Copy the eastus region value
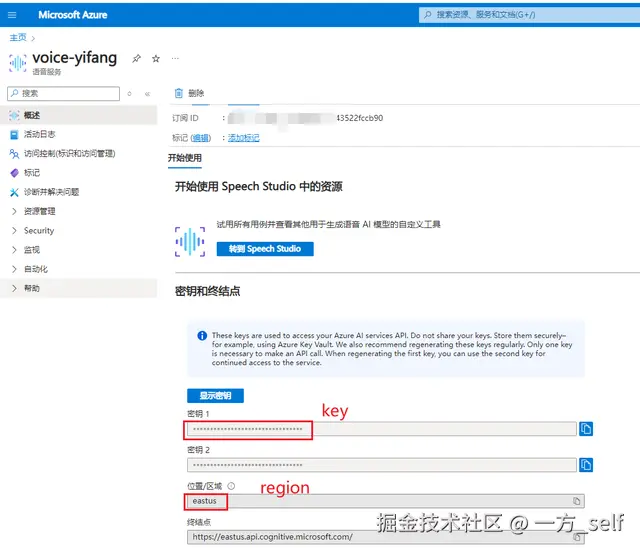 pyautogui.click(x=576, y=501)
